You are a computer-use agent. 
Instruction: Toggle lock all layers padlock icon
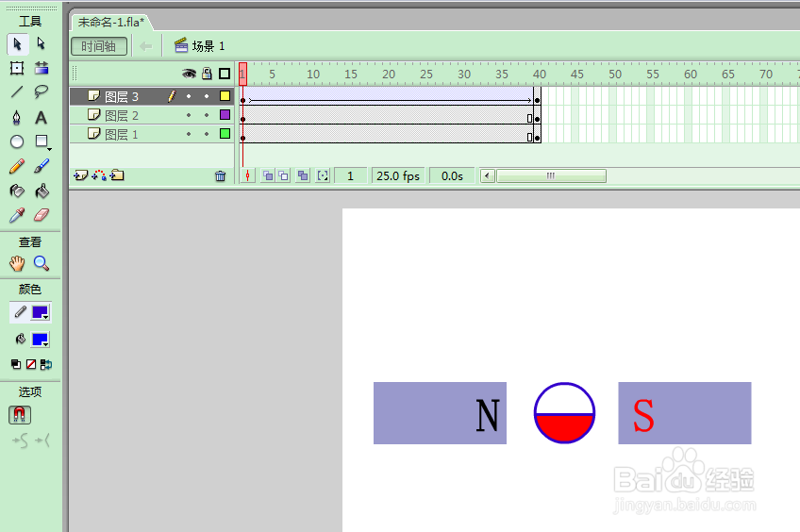207,74
